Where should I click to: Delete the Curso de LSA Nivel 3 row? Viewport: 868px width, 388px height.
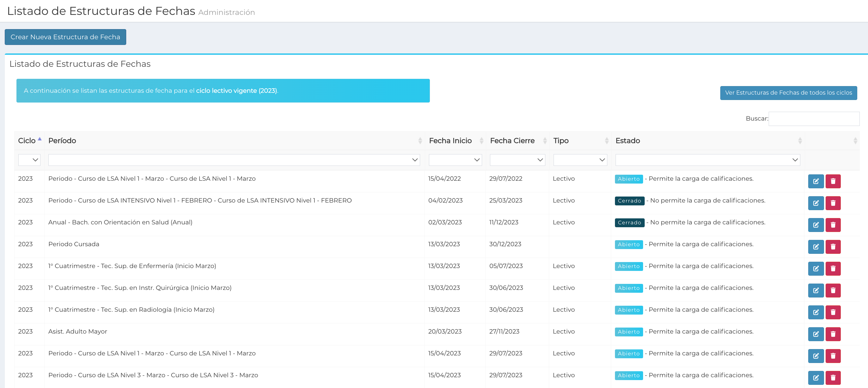pyautogui.click(x=833, y=378)
